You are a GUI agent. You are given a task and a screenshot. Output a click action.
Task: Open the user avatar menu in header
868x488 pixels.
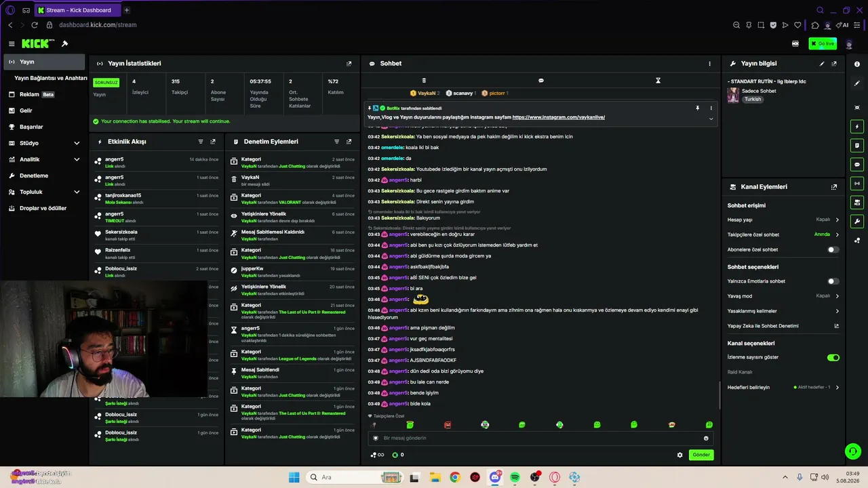pyautogui.click(x=849, y=44)
